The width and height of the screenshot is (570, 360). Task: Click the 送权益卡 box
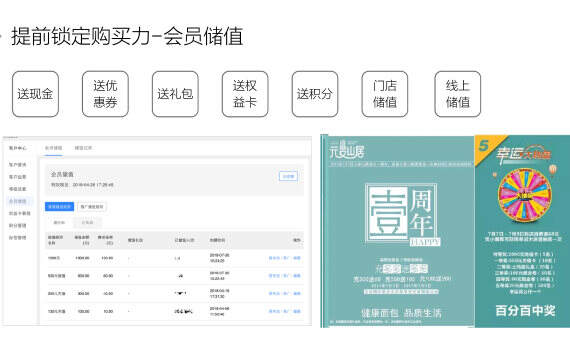pyautogui.click(x=245, y=94)
